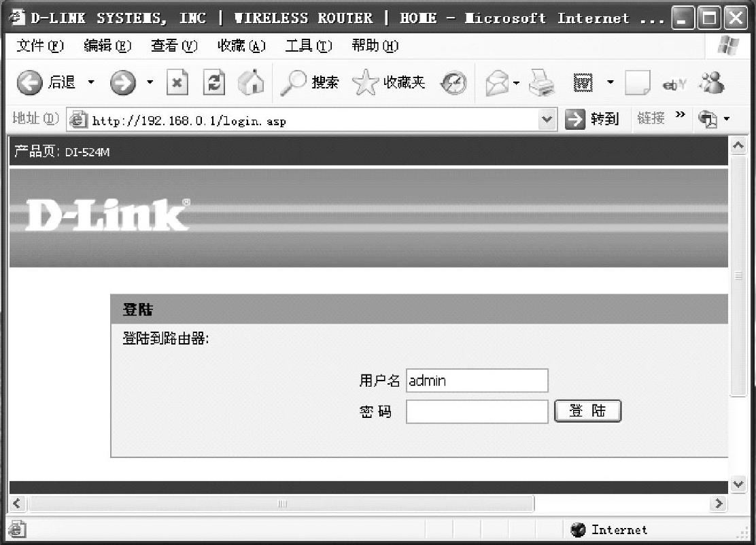Click the 用户名 field containing admin

(477, 381)
